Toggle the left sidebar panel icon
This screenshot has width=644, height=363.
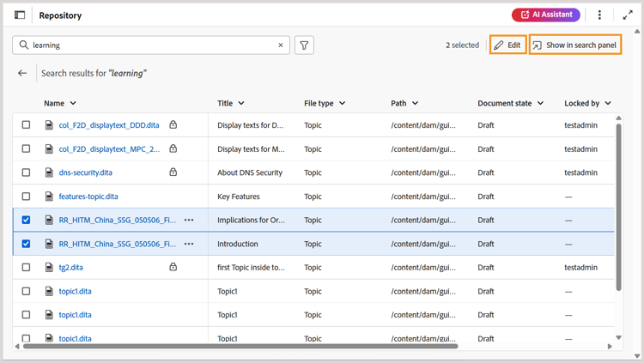click(20, 15)
